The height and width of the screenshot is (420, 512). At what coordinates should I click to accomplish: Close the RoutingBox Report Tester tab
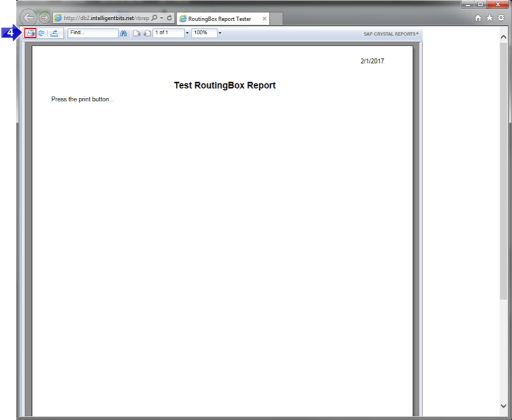click(265, 19)
